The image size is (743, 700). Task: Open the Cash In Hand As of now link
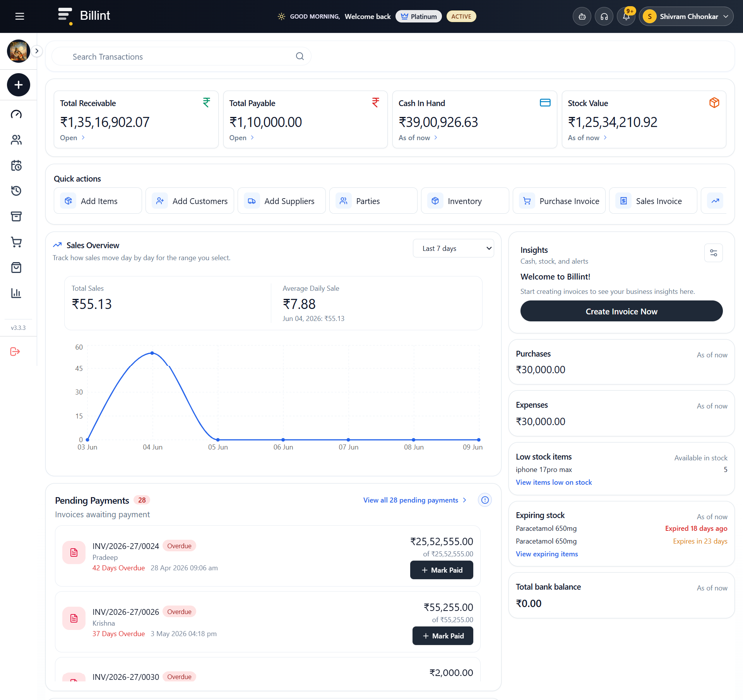pos(418,138)
